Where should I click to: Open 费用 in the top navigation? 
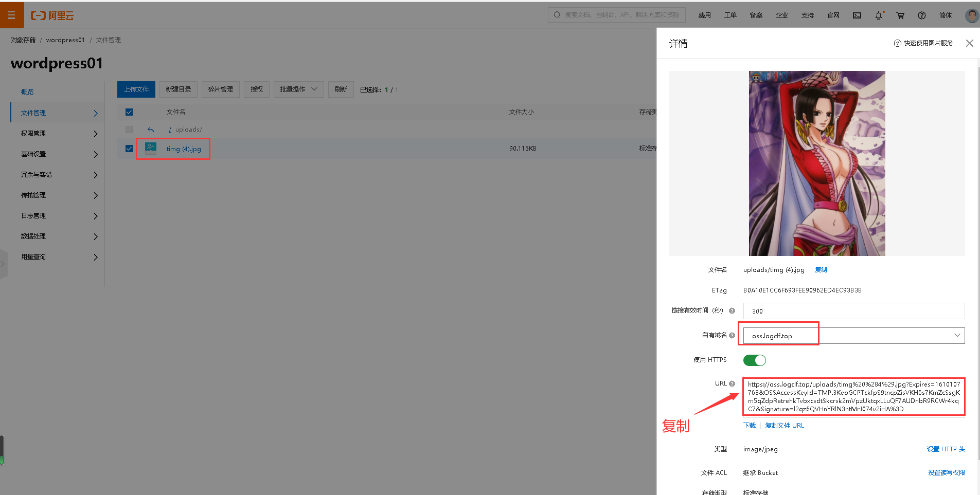click(x=705, y=15)
